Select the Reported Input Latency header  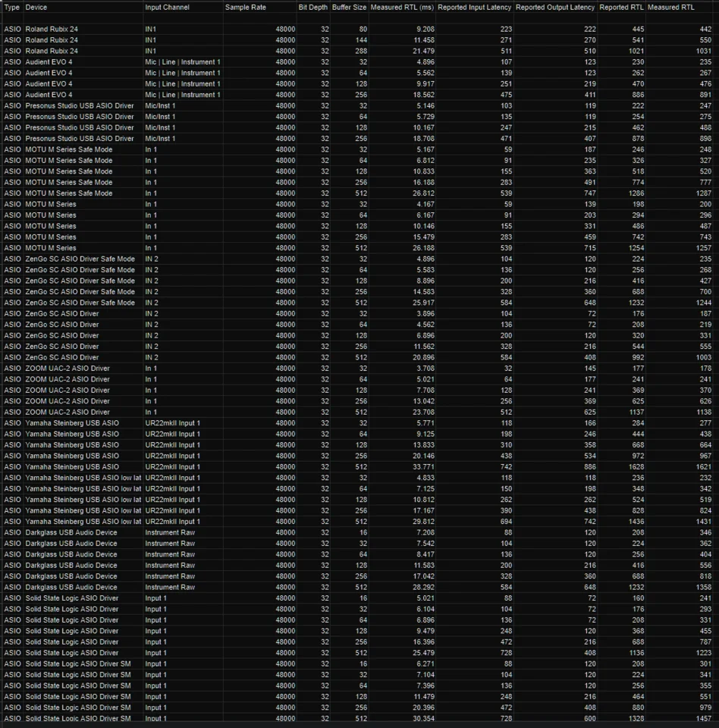point(474,7)
